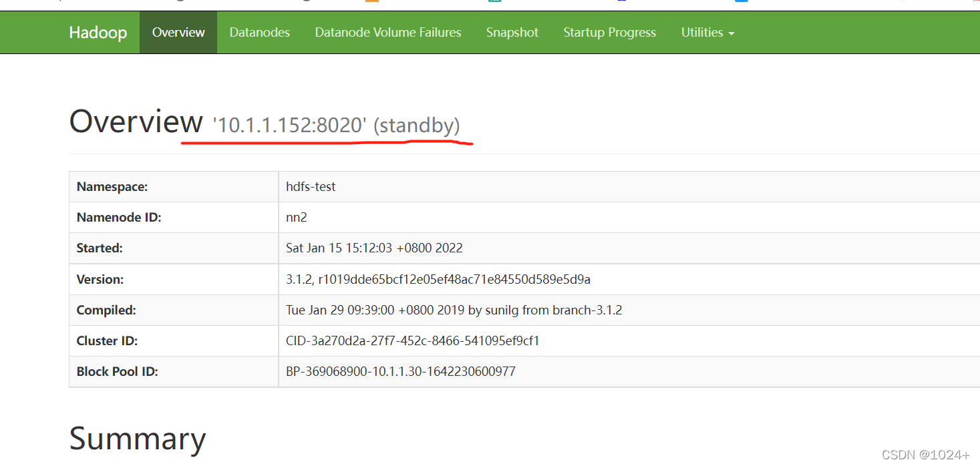Viewport: 980px width, 466px height.
Task: Click the Summary section heading
Action: click(x=138, y=439)
